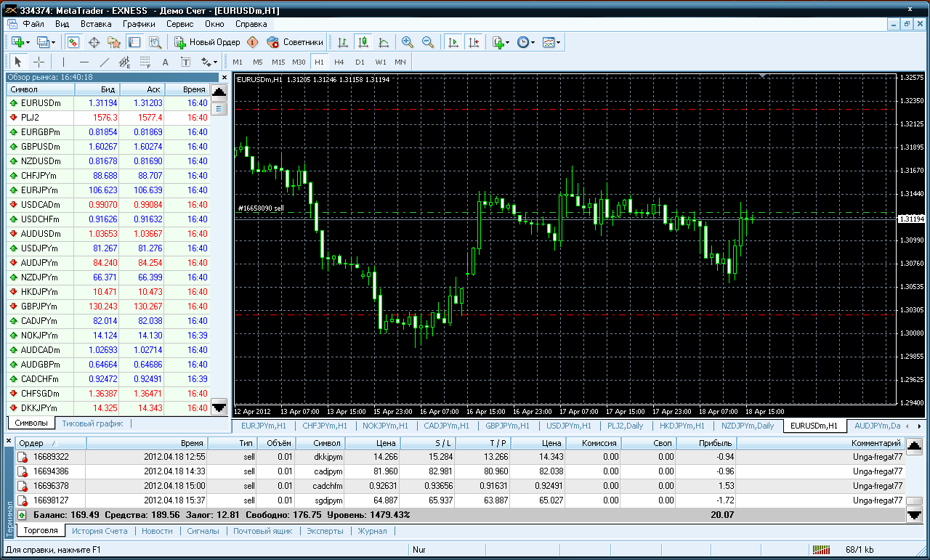
Task: Switch to Тиковый график tab
Action: coord(92,423)
